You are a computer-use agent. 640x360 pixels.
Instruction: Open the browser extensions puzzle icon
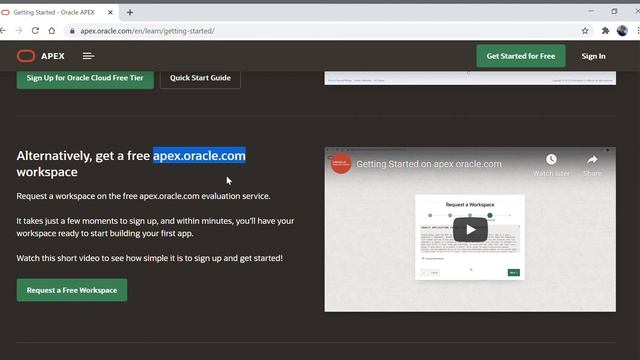[x=605, y=31]
